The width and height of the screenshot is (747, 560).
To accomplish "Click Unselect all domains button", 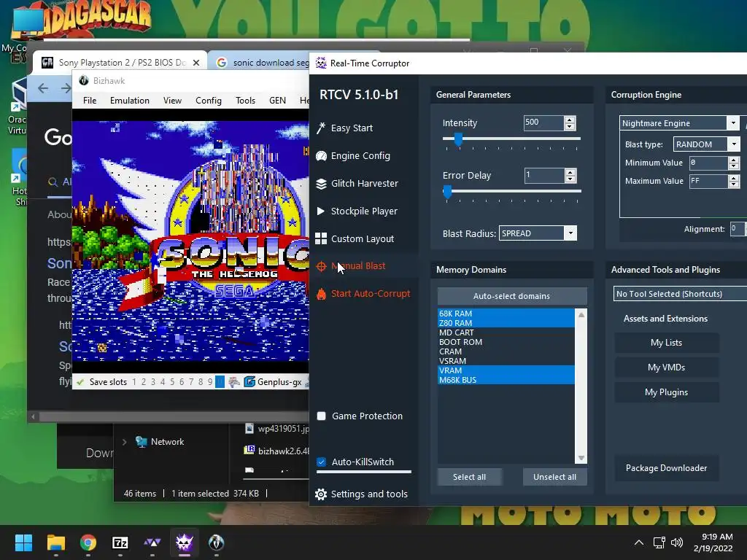I will 554,477.
